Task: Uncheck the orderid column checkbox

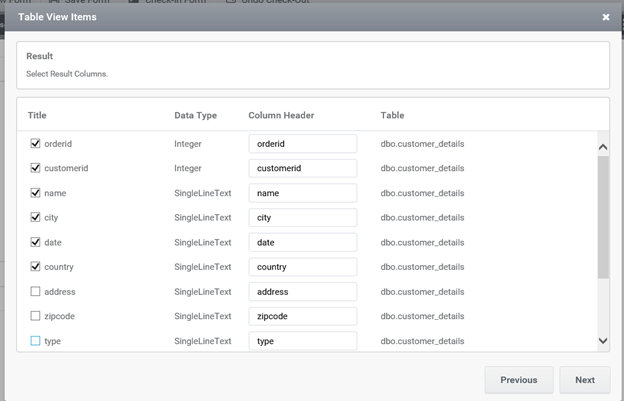Action: (x=35, y=144)
